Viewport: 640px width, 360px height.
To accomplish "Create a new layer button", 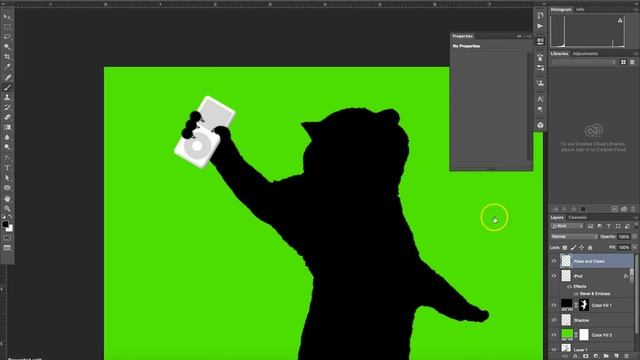I will coord(616,356).
